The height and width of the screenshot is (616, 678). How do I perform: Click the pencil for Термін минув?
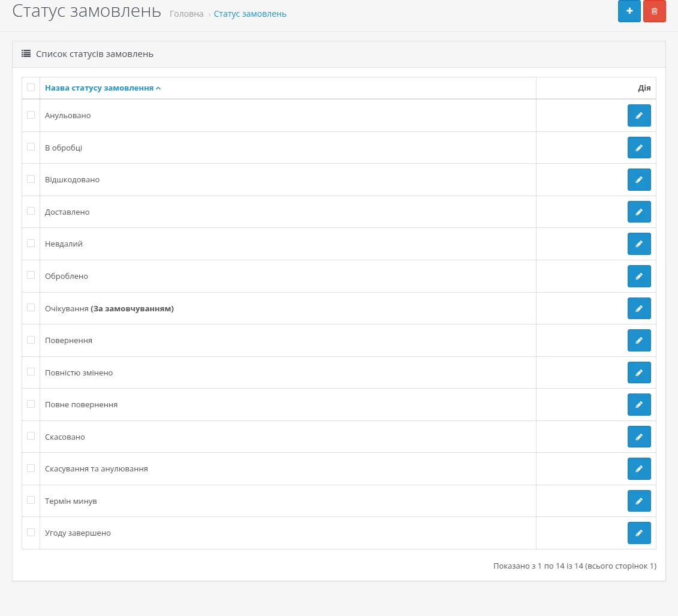click(639, 501)
